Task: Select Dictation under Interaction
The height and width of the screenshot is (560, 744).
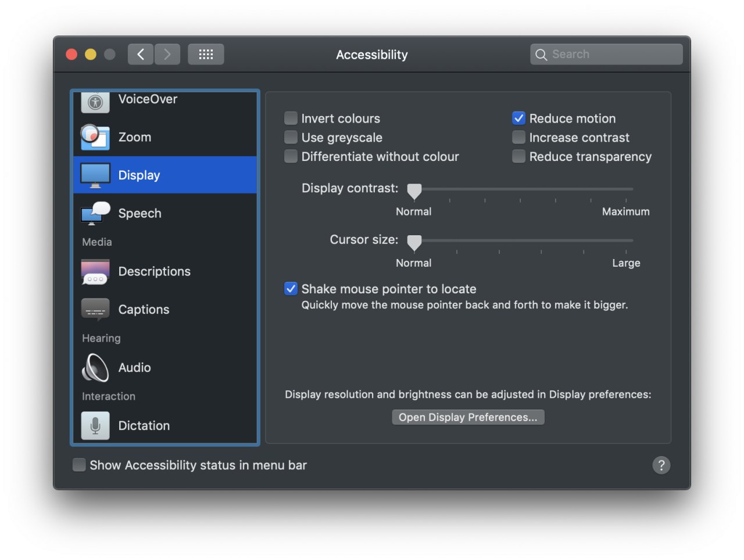Action: (x=165, y=426)
